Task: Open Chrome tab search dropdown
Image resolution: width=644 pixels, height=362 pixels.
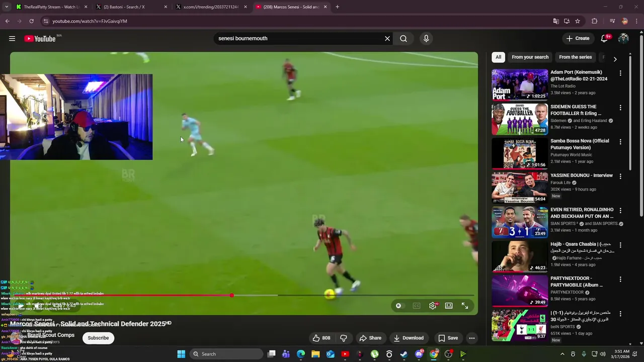Action: tap(6, 7)
